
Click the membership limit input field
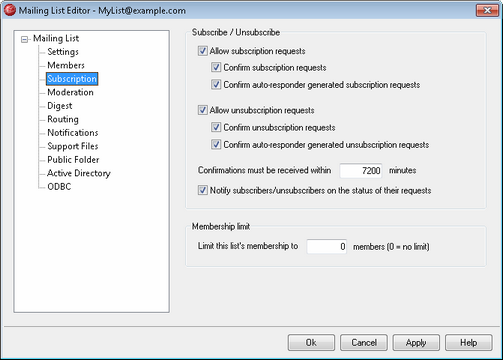tap(327, 247)
